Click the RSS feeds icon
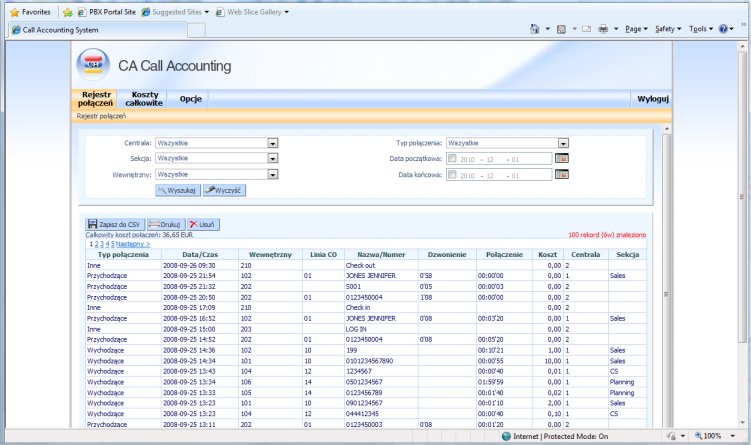The width and height of the screenshot is (751, 445). (561, 29)
